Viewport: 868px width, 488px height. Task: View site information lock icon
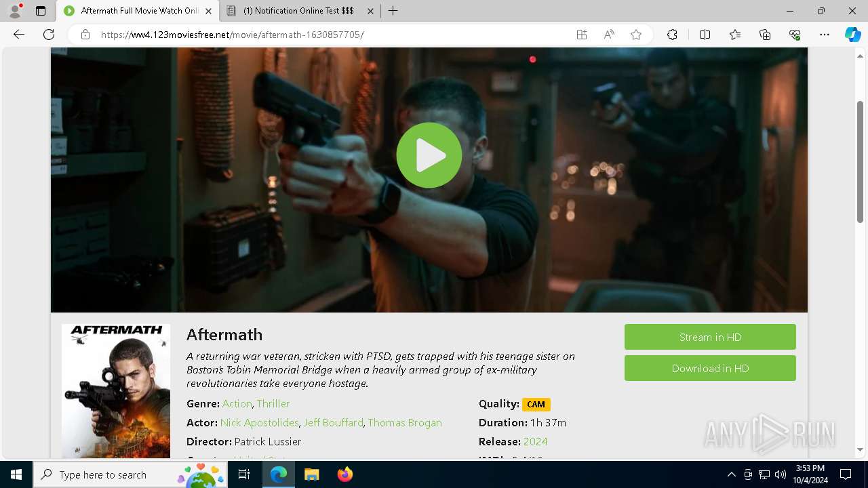(x=85, y=35)
